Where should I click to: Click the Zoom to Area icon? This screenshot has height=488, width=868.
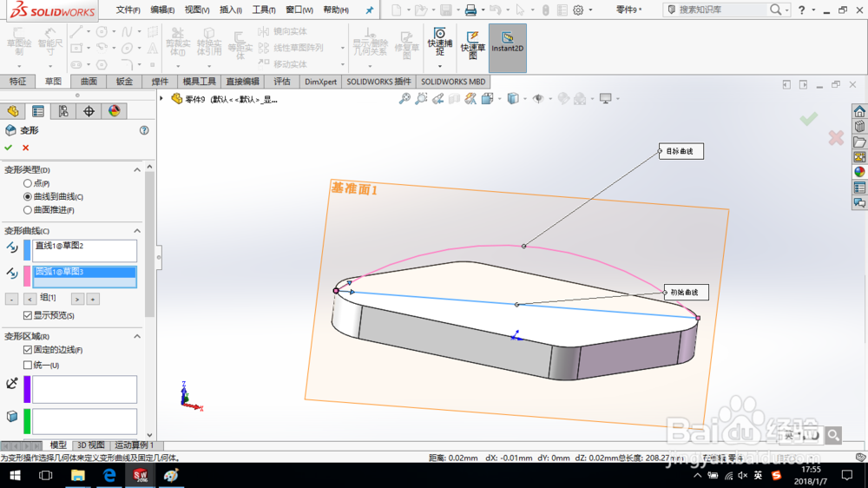coord(421,99)
